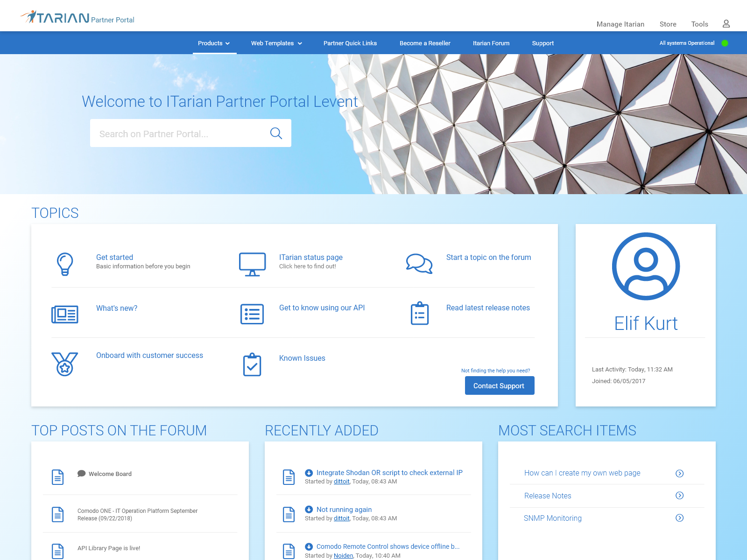This screenshot has width=747, height=560.
Task: Open Read latest release notes link
Action: tap(488, 308)
